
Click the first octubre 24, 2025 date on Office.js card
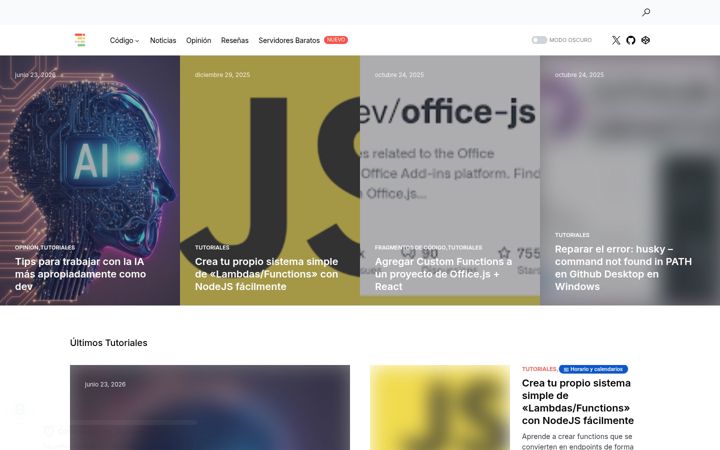(399, 75)
